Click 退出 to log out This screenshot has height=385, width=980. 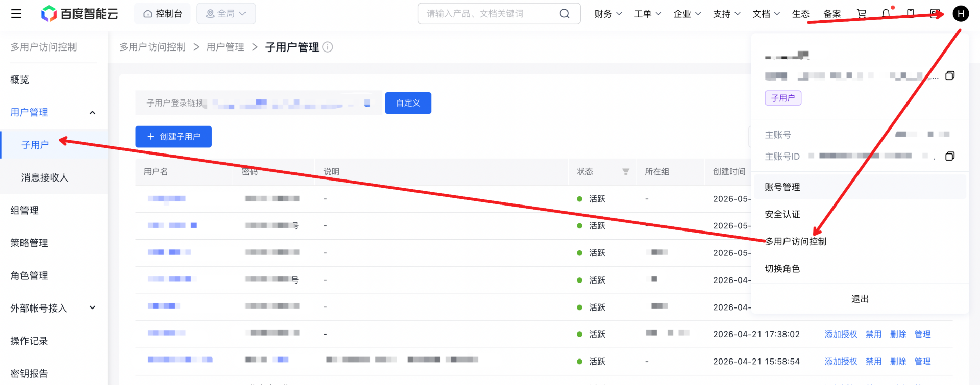(860, 299)
